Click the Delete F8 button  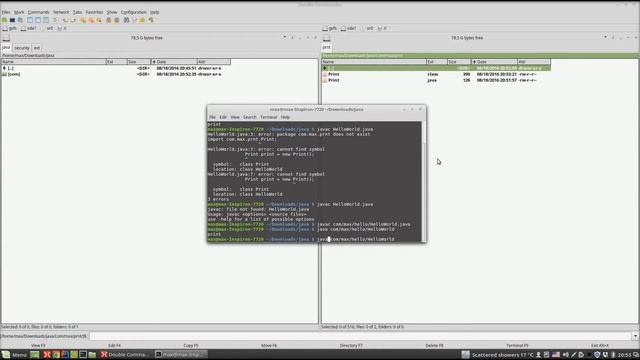pyautogui.click(x=434, y=346)
